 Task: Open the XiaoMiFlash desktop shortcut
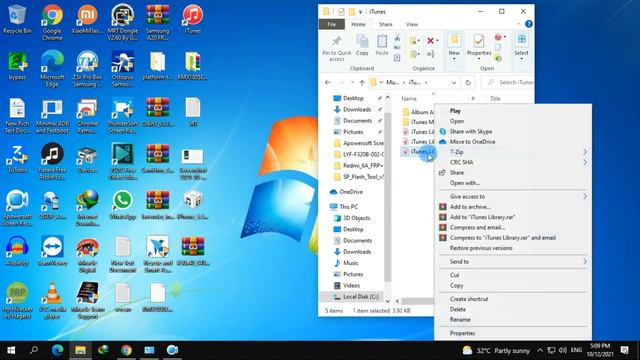(87, 20)
